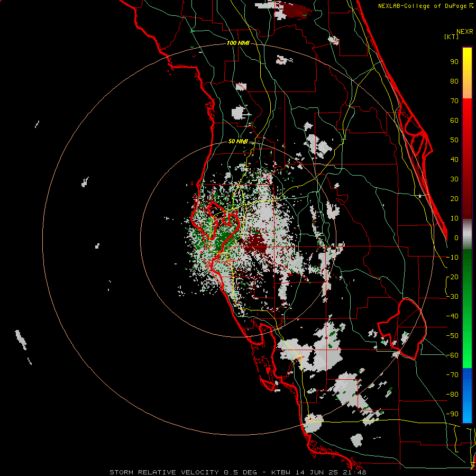Select the 100 NMI range ring label

(238, 43)
